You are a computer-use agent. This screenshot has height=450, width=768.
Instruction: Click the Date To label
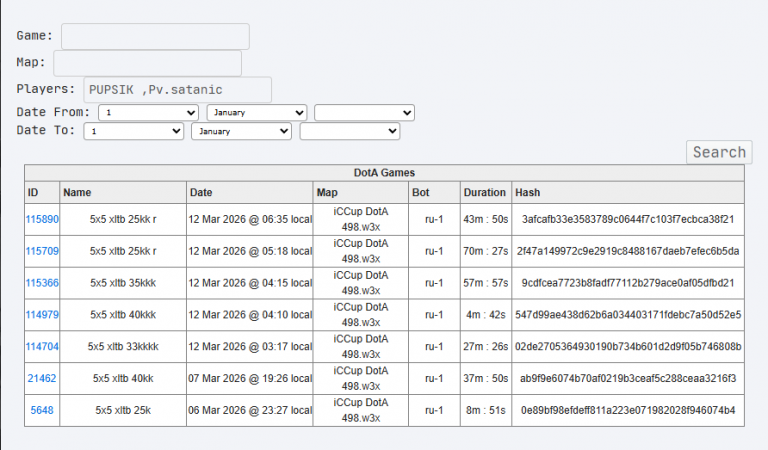pos(46,130)
